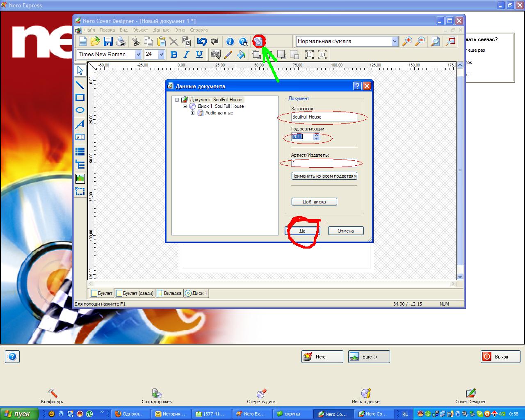
Task: Click the context Help question-mark icon
Action: click(243, 41)
